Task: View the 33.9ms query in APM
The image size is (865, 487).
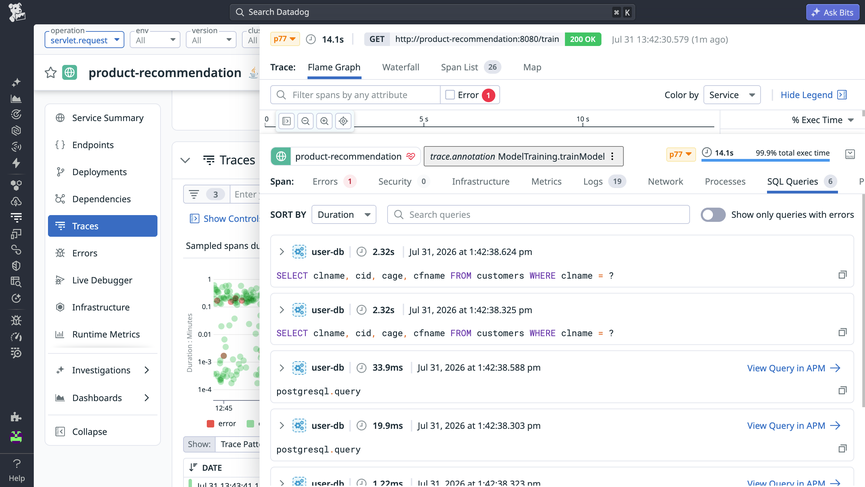Action: point(793,368)
